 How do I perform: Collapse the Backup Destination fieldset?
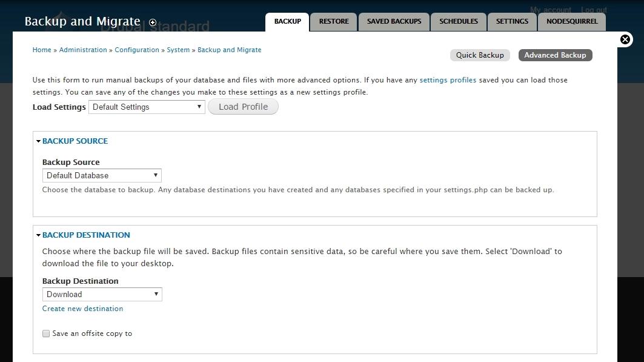point(85,235)
